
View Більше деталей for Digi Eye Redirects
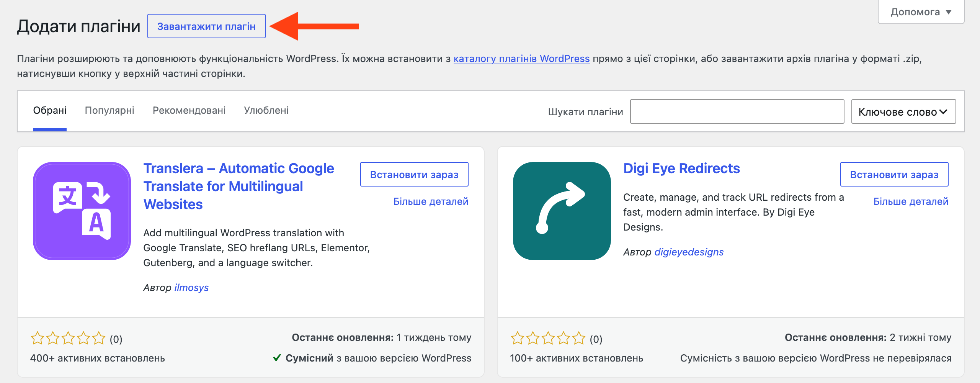pos(911,201)
